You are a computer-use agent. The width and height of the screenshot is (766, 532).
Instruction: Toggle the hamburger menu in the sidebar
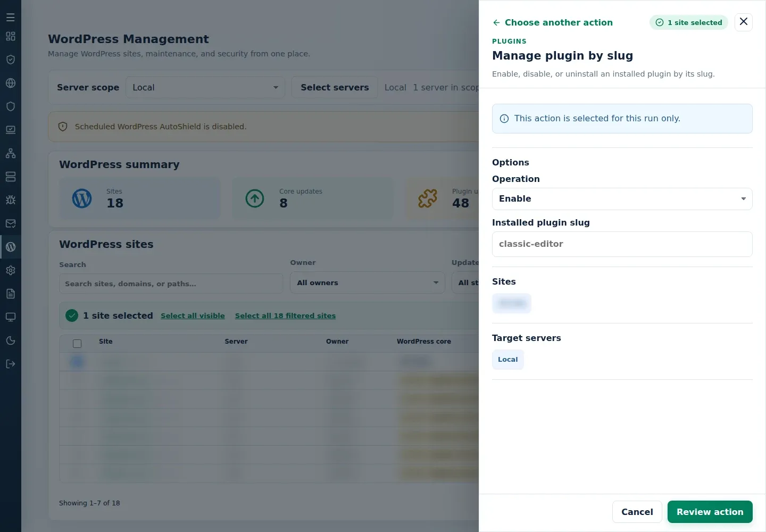[x=11, y=18]
